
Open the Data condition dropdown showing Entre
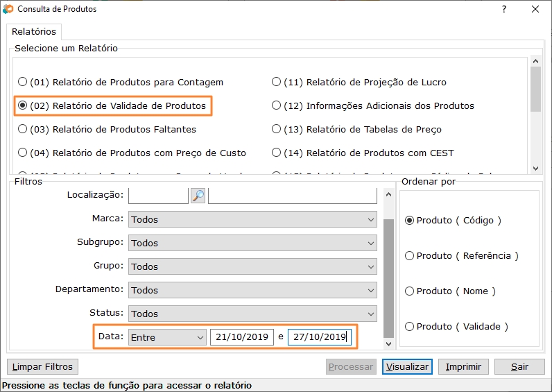(x=167, y=337)
